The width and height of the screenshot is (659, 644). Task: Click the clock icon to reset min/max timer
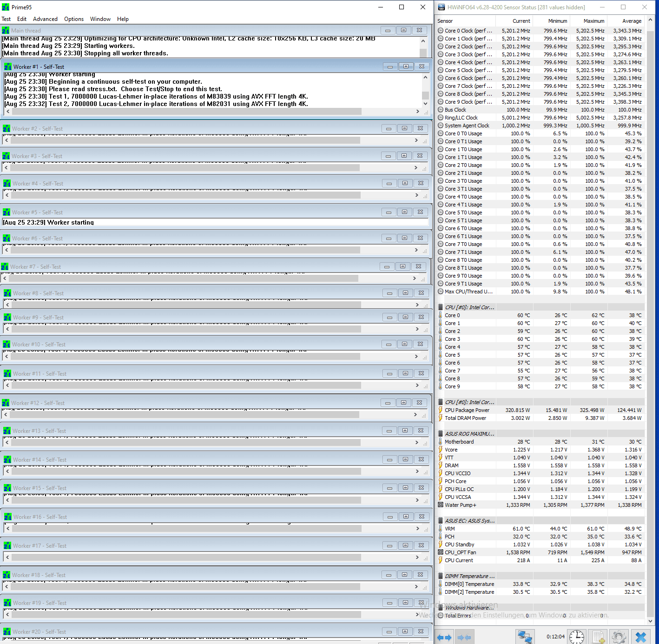tap(577, 637)
